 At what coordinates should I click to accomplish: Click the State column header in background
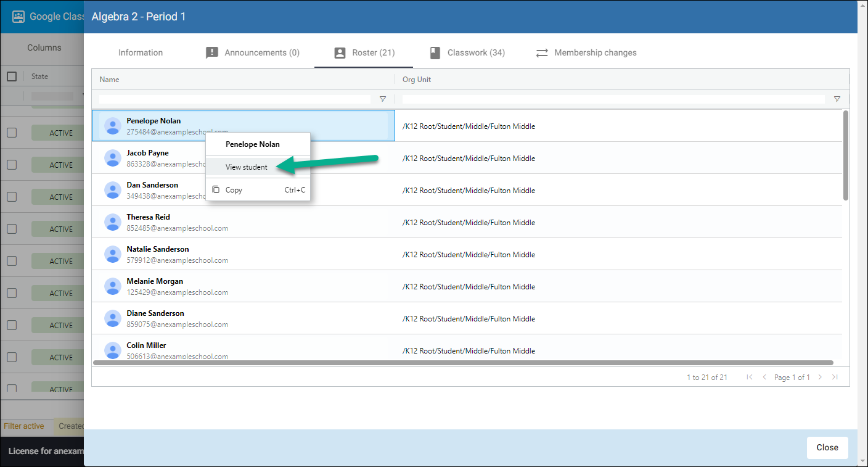click(39, 76)
